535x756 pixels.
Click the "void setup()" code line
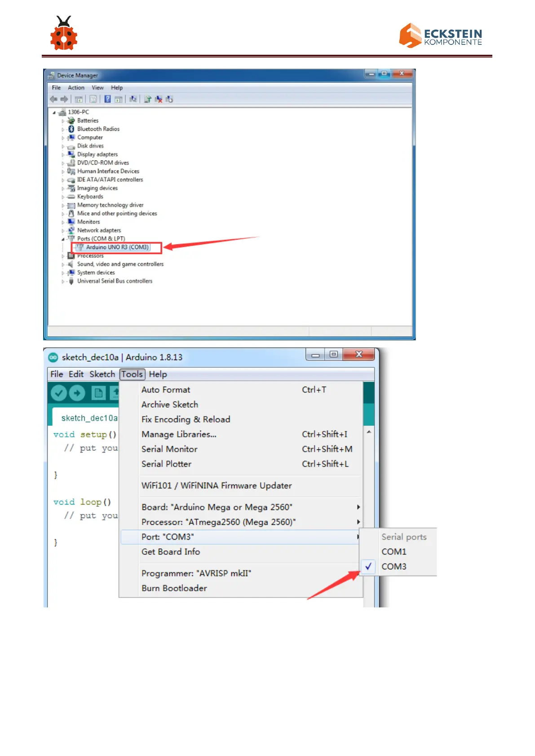(85, 435)
